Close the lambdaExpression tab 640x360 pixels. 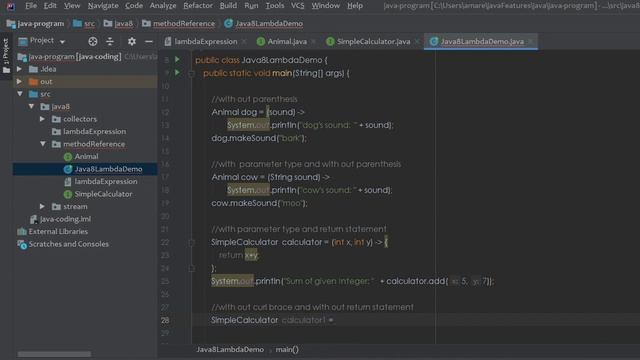coord(244,42)
